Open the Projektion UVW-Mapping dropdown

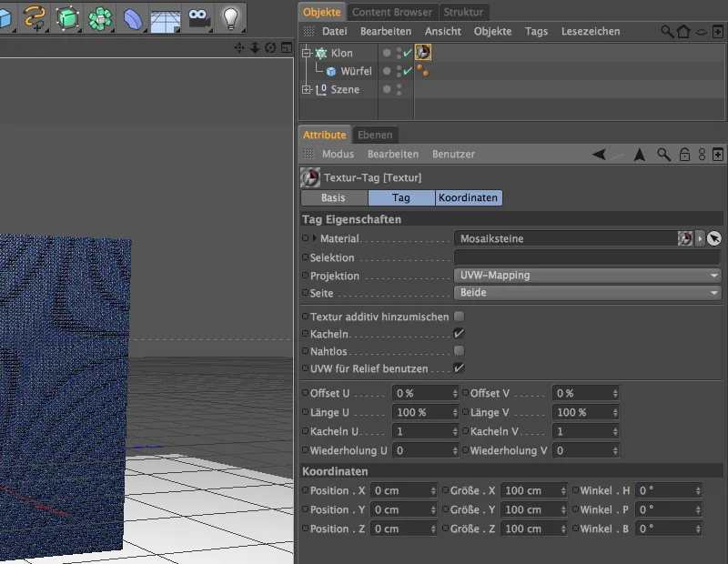point(587,276)
